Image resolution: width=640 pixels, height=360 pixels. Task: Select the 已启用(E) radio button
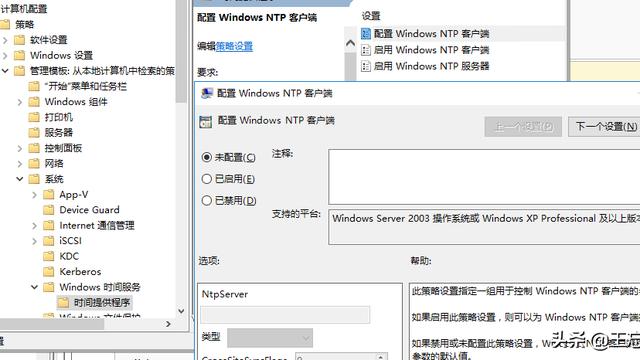207,179
